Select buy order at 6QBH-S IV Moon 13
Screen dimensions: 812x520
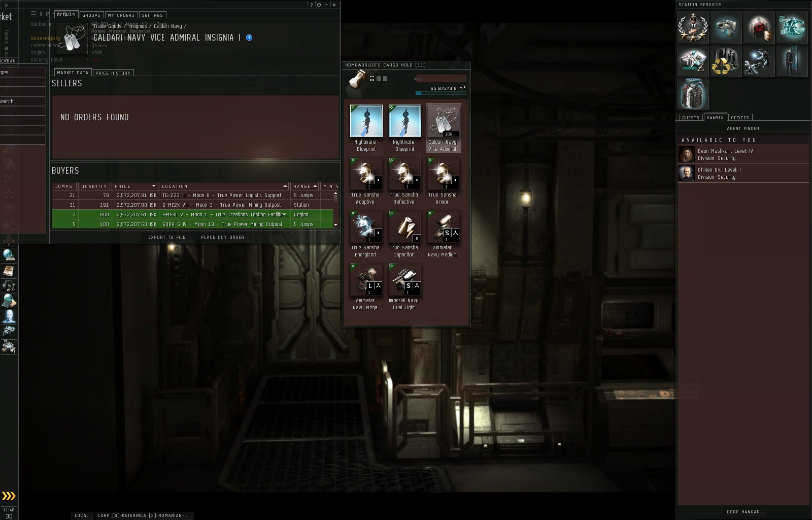(192, 224)
